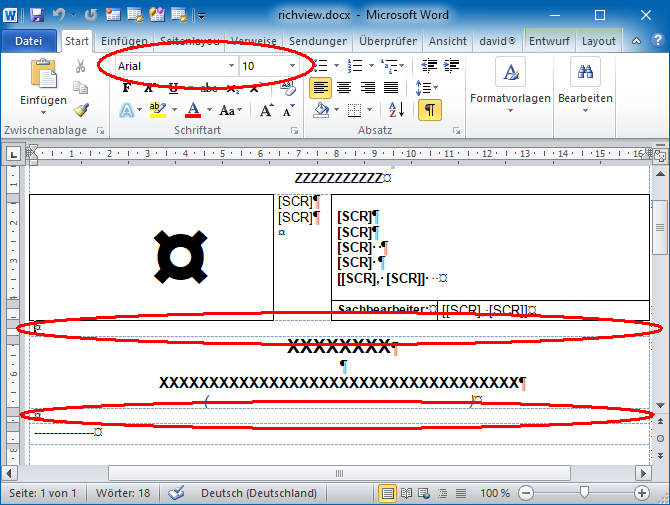Toggle the paragraph marks (¶) display
The width and height of the screenshot is (670, 505).
tap(430, 110)
